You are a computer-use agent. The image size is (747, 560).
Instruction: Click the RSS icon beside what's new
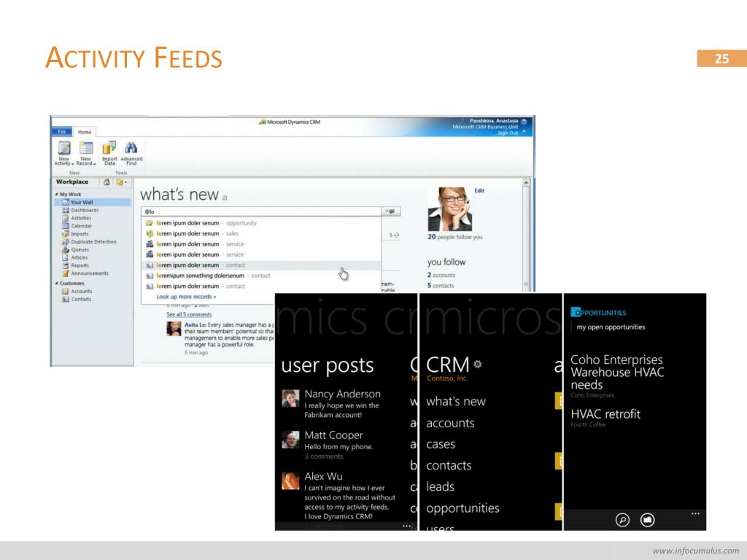click(x=225, y=198)
